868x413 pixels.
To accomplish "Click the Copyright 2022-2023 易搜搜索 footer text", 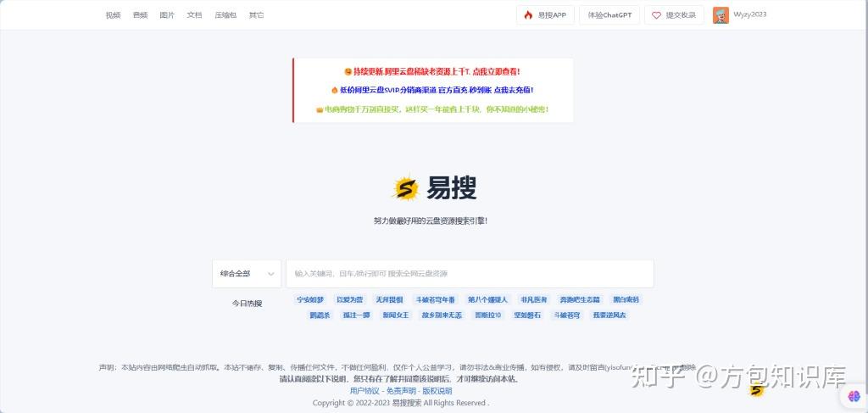I will [x=401, y=403].
